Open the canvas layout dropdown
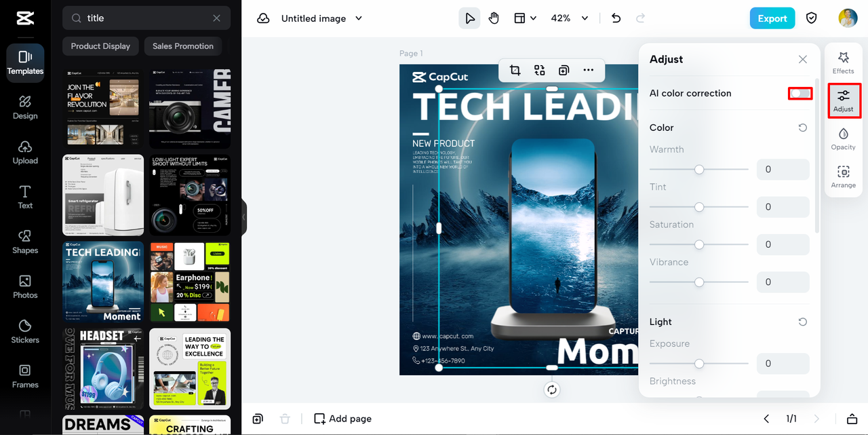The image size is (868, 435). [525, 18]
